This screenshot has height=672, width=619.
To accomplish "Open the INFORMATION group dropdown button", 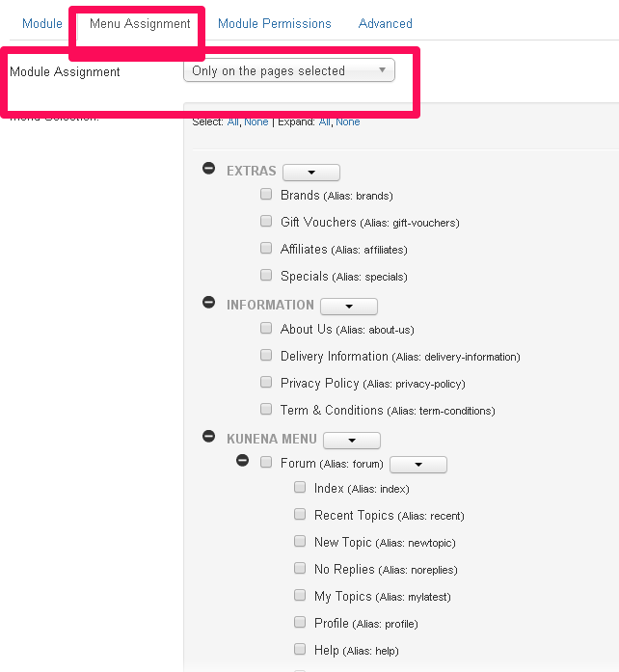I will coord(348,307).
